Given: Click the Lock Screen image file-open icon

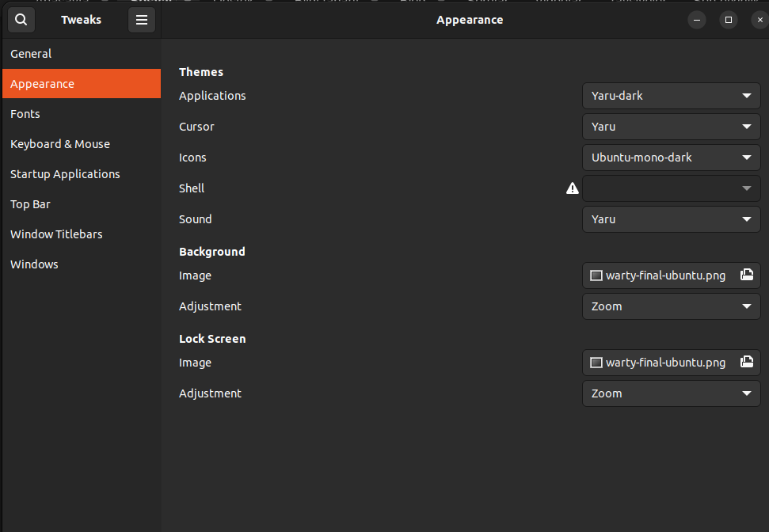Looking at the screenshot, I should point(746,363).
